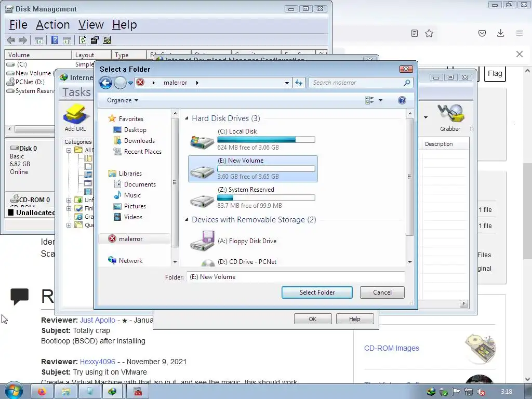Viewport: 532px width, 399px height.
Task: Click the crumb arrow after malerror in address bar
Action: click(x=197, y=83)
